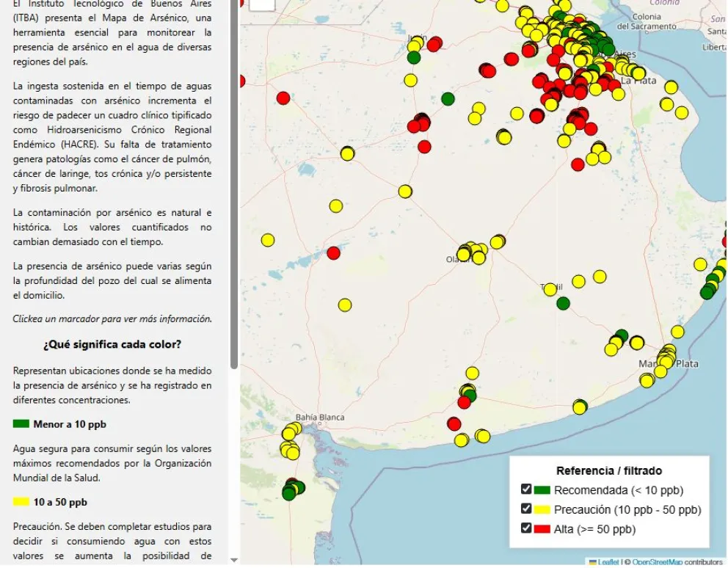The image size is (728, 568).
Task: Disable the Alta (>= 50 ppb) checkbox
Action: tap(526, 528)
